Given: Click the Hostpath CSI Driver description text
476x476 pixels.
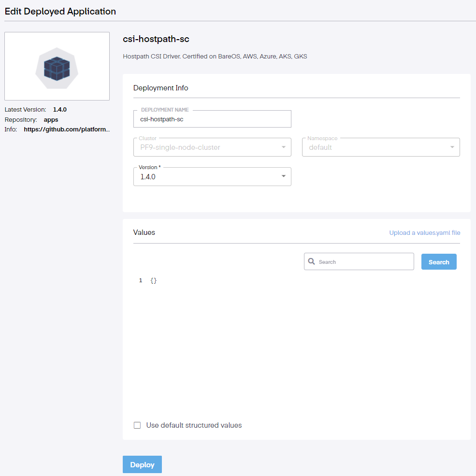Looking at the screenshot, I should coord(215,57).
